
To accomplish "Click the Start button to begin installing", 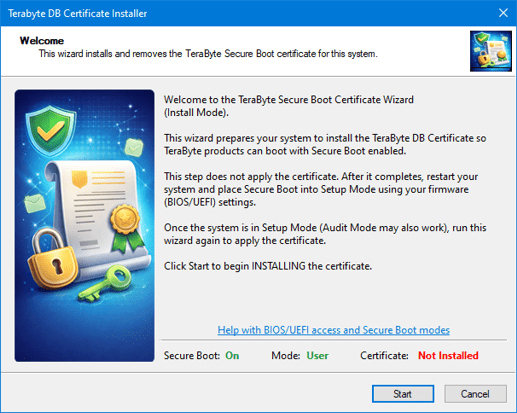I will point(403,394).
